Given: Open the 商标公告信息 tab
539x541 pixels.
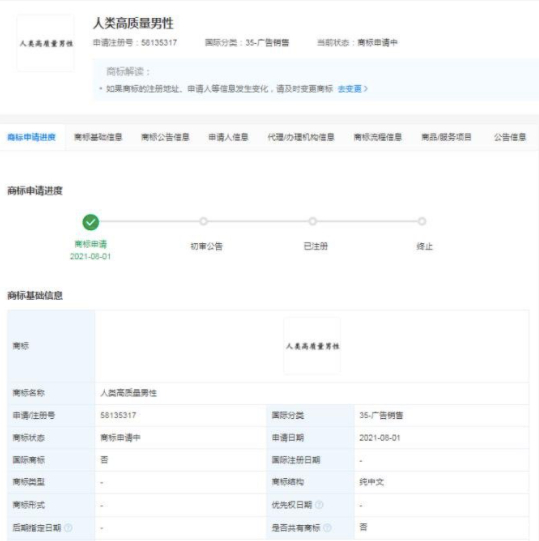Looking at the screenshot, I should point(165,137).
